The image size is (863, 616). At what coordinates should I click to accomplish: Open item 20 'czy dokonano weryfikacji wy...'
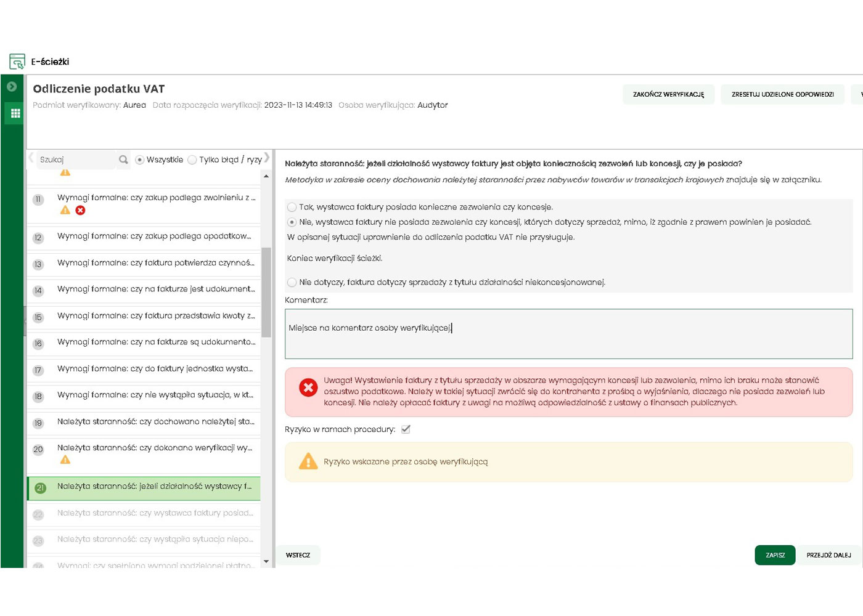144,455
